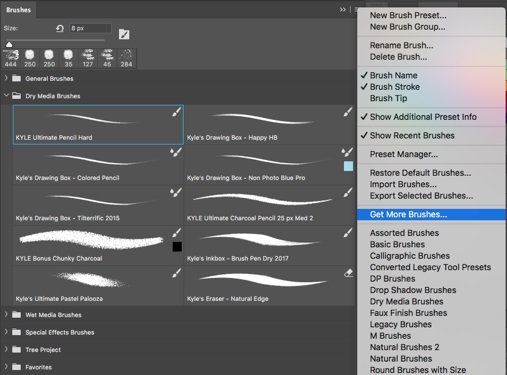Expand the Wet Media Brushes group
Screen dimensions: 507x375
click(x=6, y=314)
